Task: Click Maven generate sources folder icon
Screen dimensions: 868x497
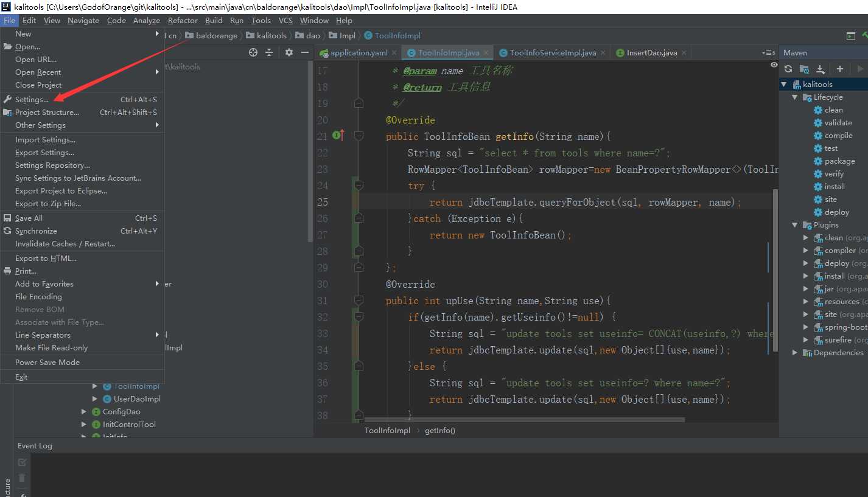Action: pyautogui.click(x=804, y=69)
